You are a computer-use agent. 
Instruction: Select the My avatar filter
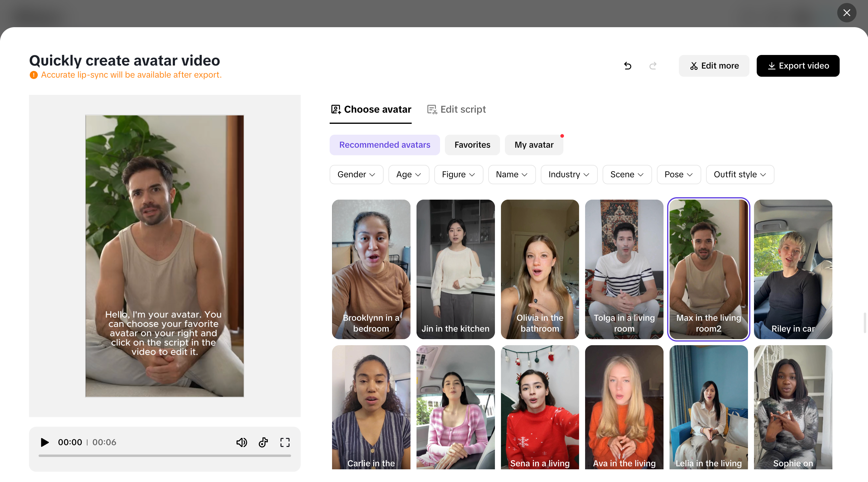[x=534, y=145]
